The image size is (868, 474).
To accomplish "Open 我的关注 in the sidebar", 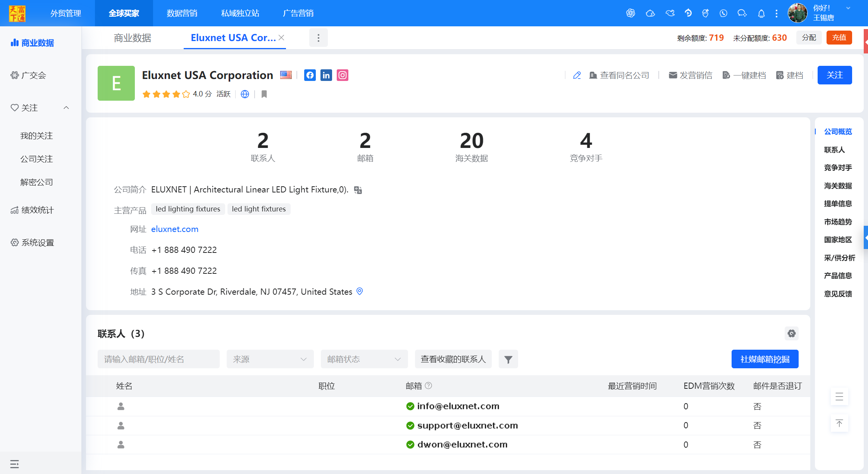I will pyautogui.click(x=36, y=136).
